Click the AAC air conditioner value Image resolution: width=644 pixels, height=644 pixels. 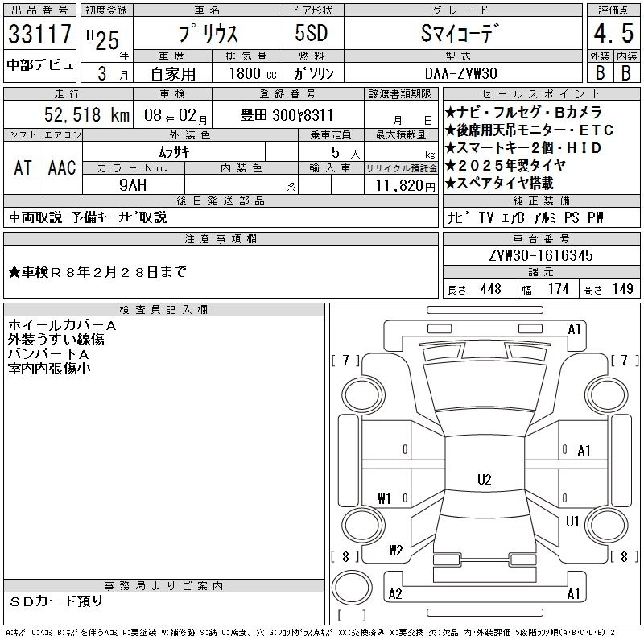62,167
